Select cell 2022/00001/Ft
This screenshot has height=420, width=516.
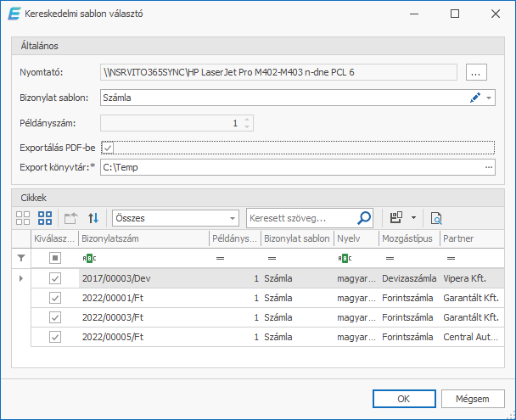click(143, 298)
